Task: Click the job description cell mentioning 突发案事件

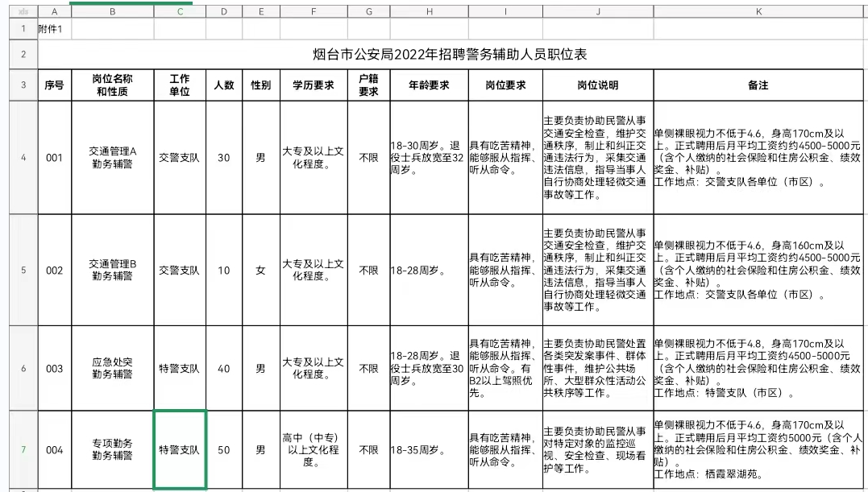Action: point(598,368)
